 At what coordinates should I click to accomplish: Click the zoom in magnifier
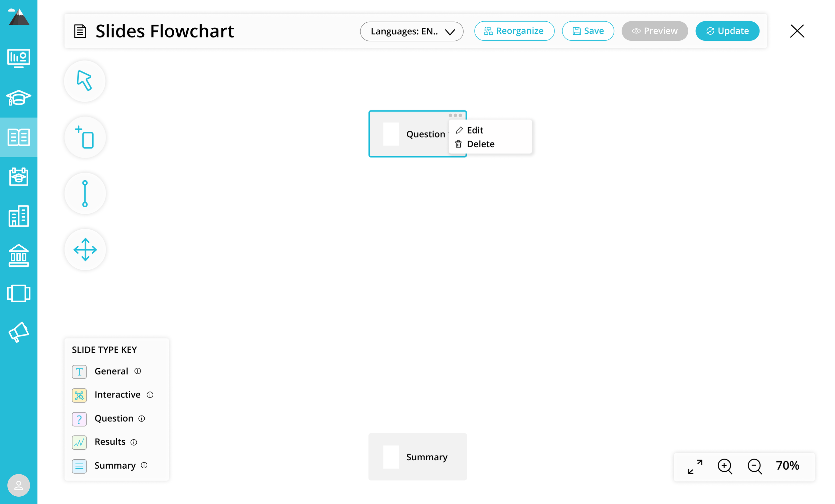[x=724, y=466]
